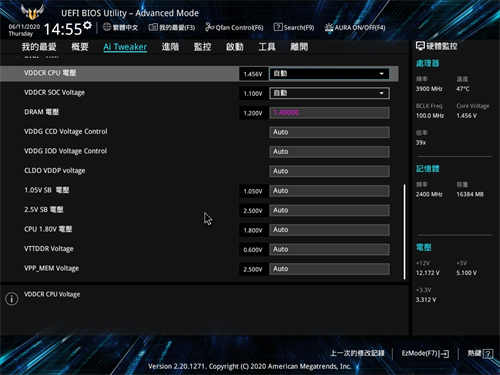Expand the VDDCR SOC Voltage dropdown

click(329, 93)
